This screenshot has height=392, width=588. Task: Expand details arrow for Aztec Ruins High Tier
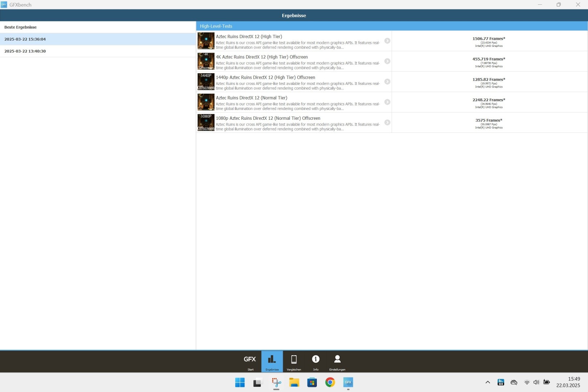coord(387,41)
